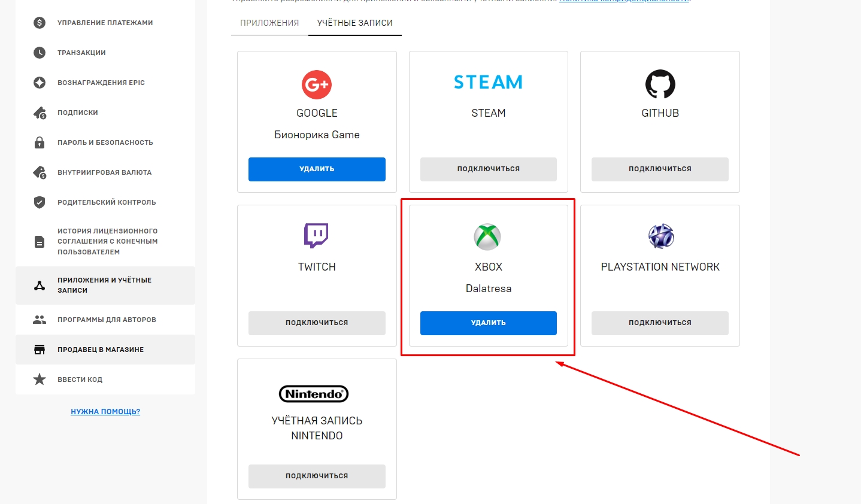This screenshot has width=861, height=504.
Task: Connect the Twitch account
Action: pos(317,323)
